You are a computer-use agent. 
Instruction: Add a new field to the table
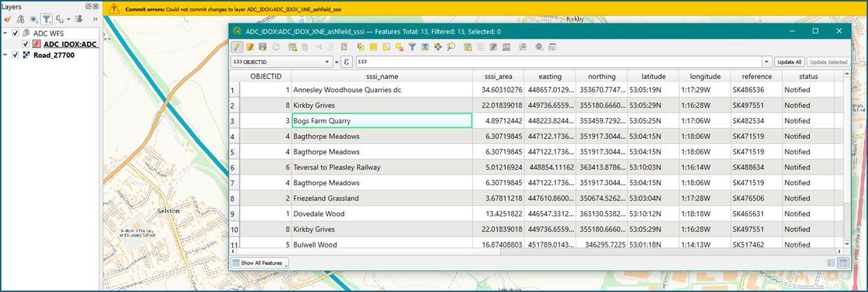pos(467,47)
